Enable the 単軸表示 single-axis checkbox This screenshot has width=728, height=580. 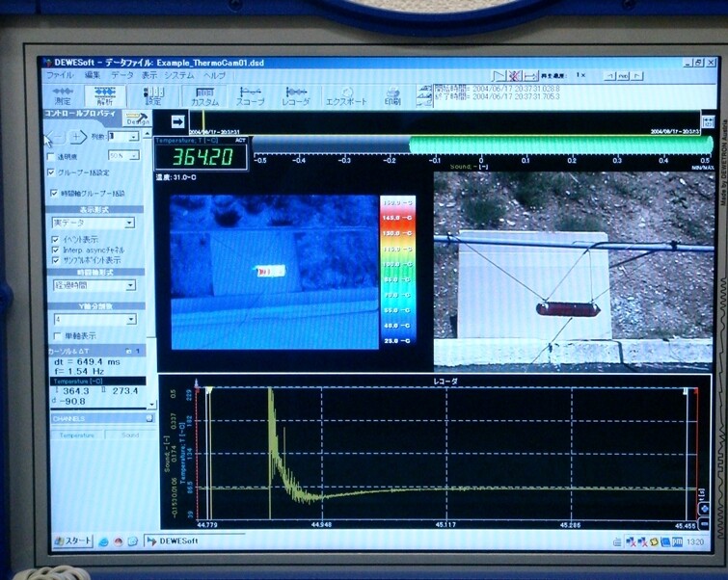coord(54,335)
